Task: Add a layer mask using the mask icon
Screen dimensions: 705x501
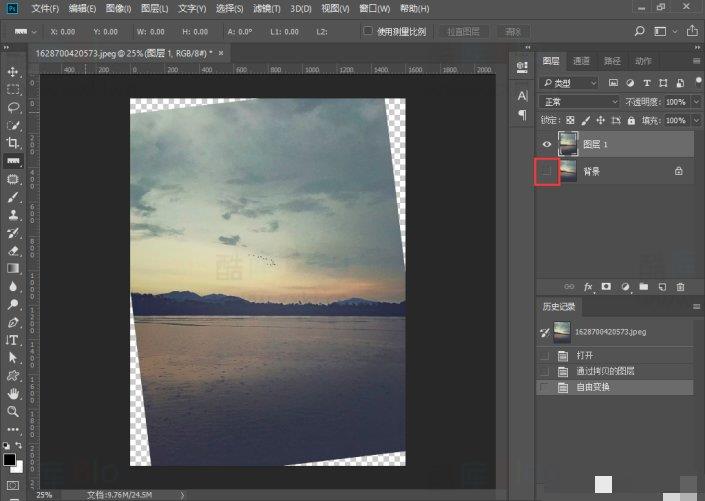Action: click(606, 287)
